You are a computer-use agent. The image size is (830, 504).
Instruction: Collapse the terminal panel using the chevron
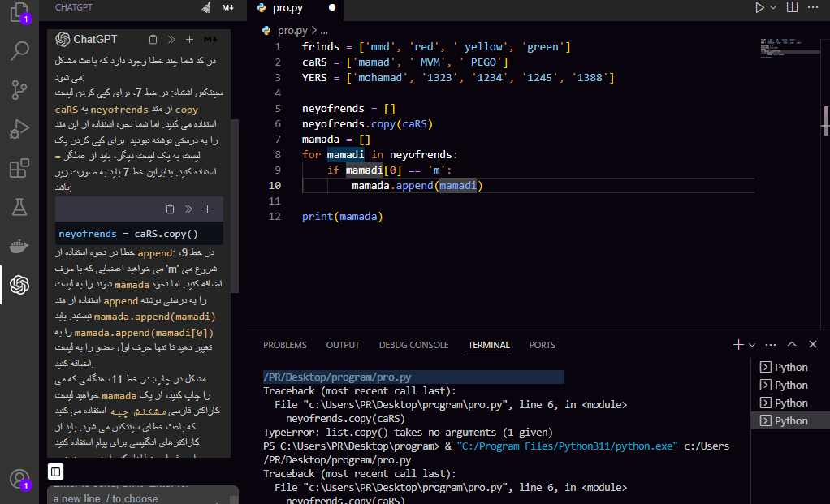pos(791,345)
